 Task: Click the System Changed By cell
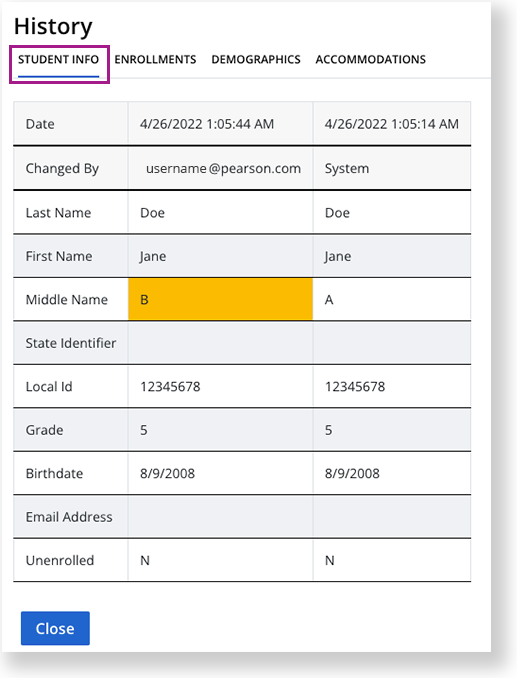[392, 168]
